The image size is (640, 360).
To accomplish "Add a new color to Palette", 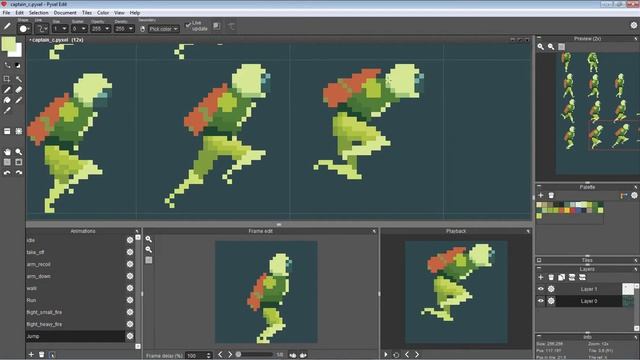I will pos(540,195).
